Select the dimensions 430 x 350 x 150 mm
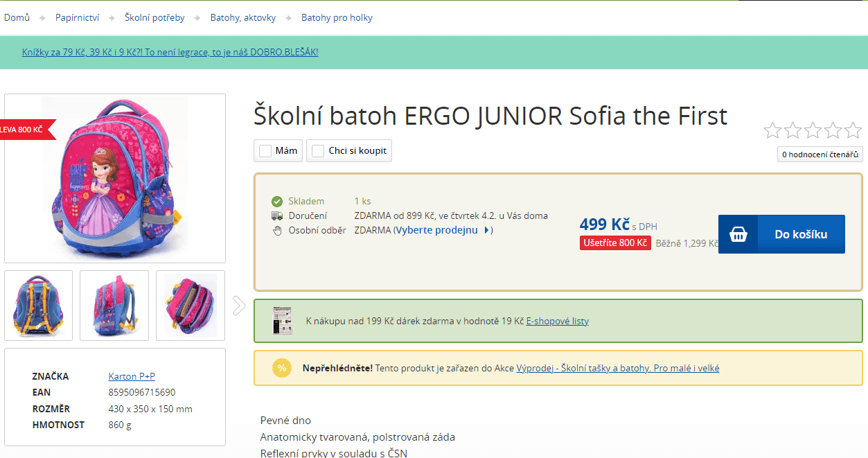Screen dimensions: 868x458 [150, 409]
